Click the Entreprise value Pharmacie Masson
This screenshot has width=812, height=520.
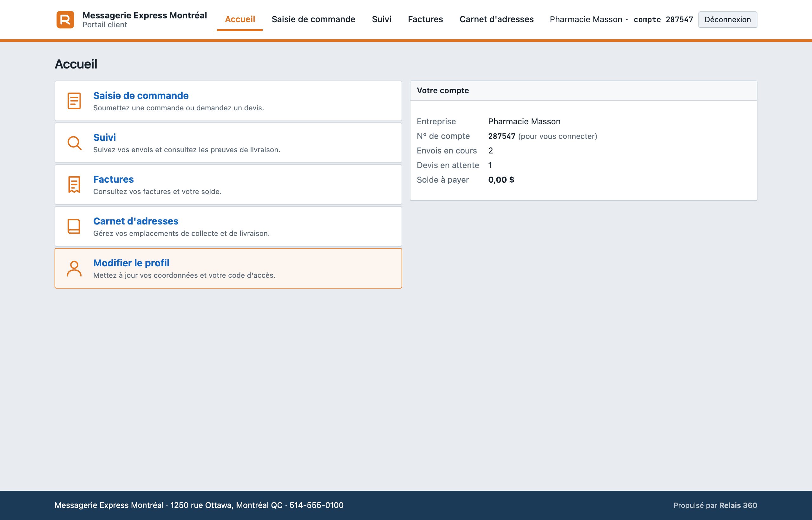click(524, 121)
